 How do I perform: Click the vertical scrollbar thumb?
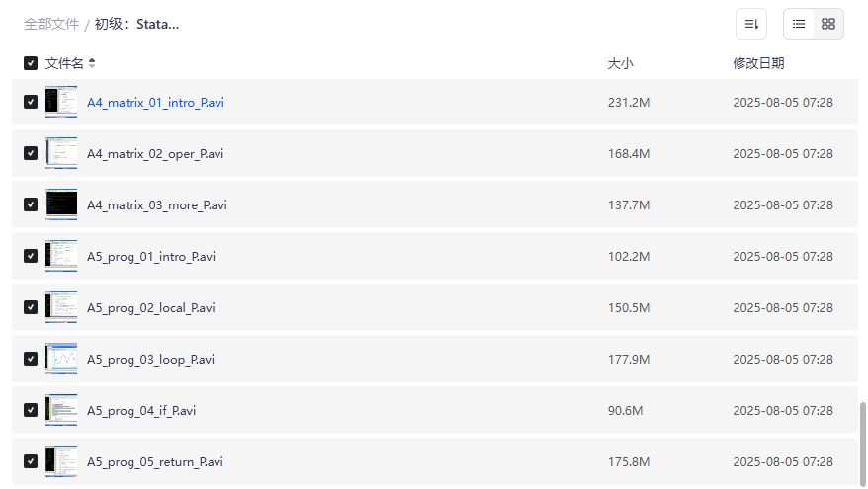tap(863, 443)
